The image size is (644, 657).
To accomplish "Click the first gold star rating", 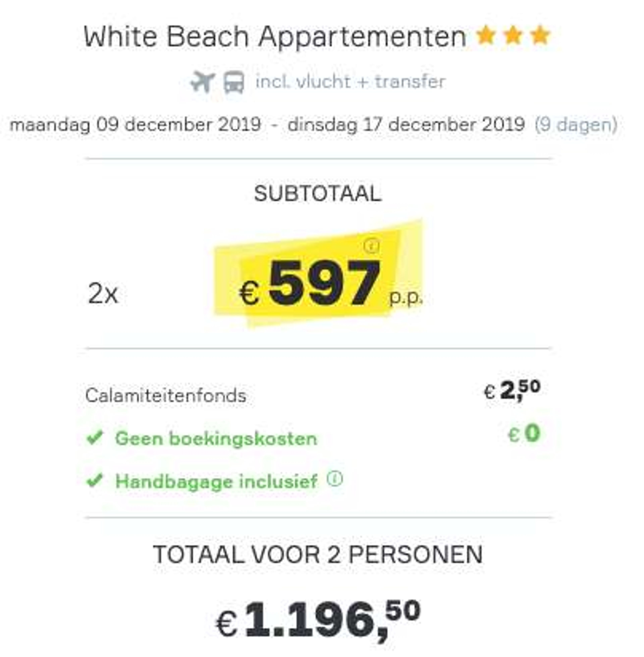I will (486, 35).
